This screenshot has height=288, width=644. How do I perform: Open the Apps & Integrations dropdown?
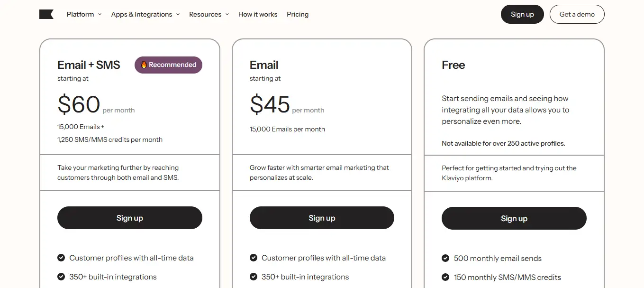click(145, 14)
